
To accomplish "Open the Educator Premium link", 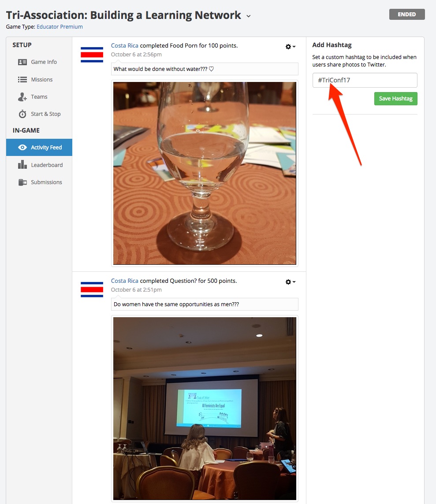I will (60, 27).
